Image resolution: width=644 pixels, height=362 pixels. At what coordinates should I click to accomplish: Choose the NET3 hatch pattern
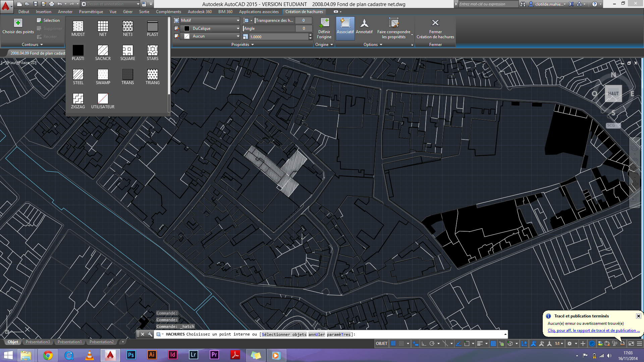point(127,29)
